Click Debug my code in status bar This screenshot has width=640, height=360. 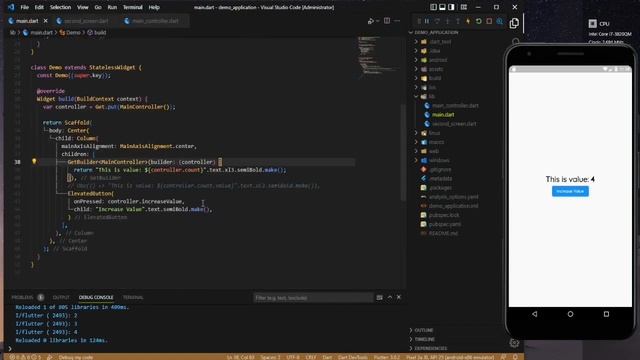(x=75, y=357)
